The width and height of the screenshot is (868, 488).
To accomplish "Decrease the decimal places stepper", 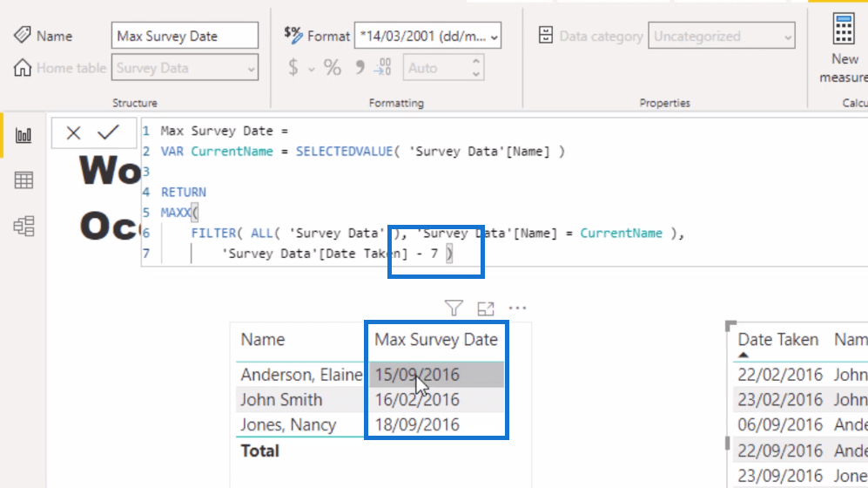I will coord(475,74).
